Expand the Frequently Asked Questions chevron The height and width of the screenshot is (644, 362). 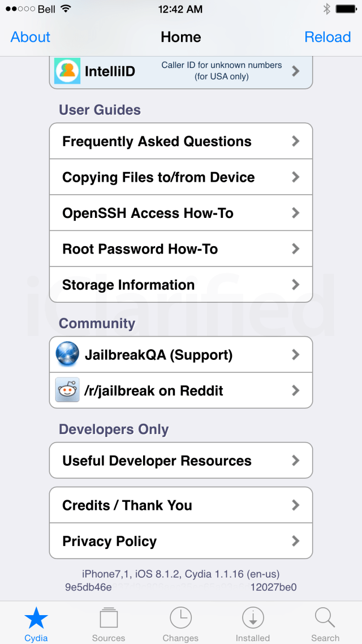tap(295, 141)
